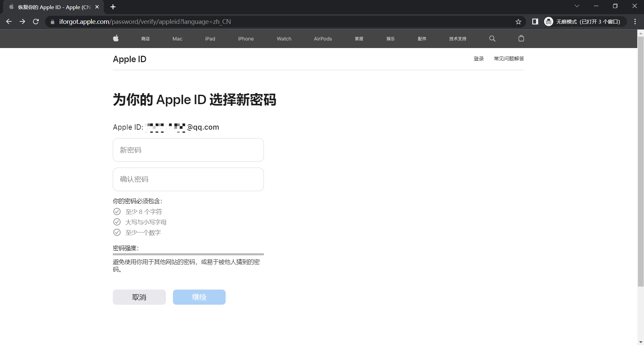Click the 你的密码必须包含 label
The image size is (644, 345).
coord(138,201)
